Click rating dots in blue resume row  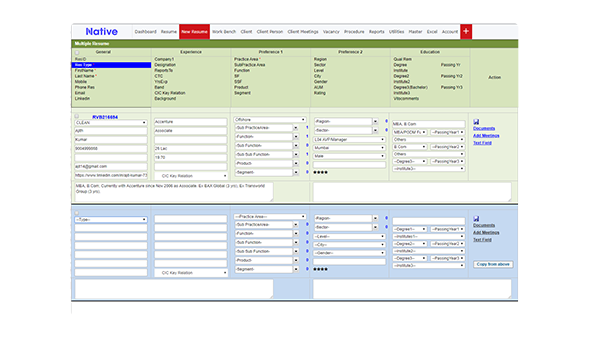(320, 269)
